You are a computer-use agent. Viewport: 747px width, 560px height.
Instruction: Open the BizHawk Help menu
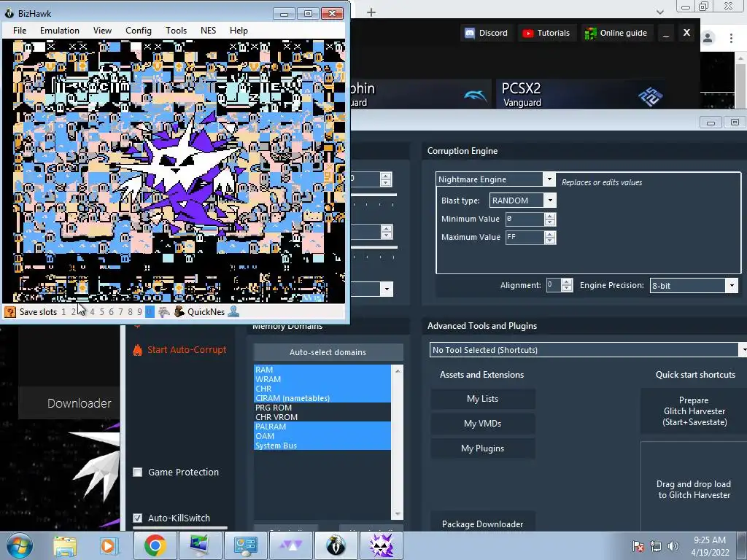(239, 31)
